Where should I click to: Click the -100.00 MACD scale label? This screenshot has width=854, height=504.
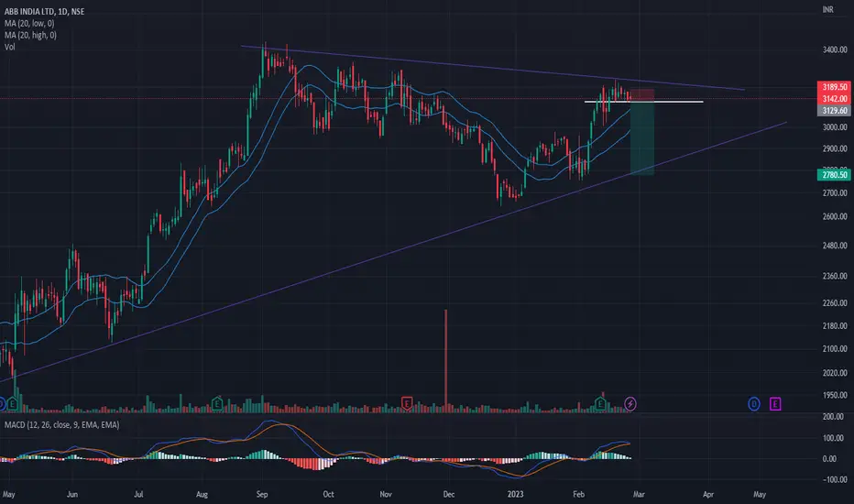835,479
